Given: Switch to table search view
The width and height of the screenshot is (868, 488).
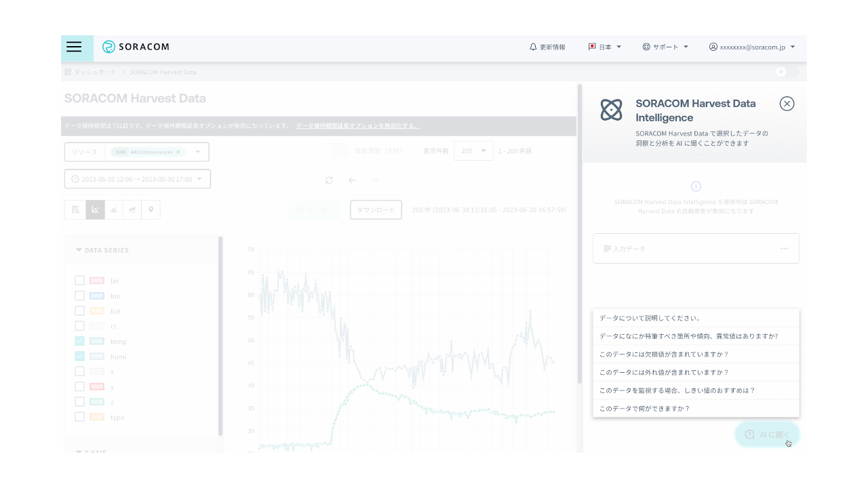Looking at the screenshot, I should [75, 210].
